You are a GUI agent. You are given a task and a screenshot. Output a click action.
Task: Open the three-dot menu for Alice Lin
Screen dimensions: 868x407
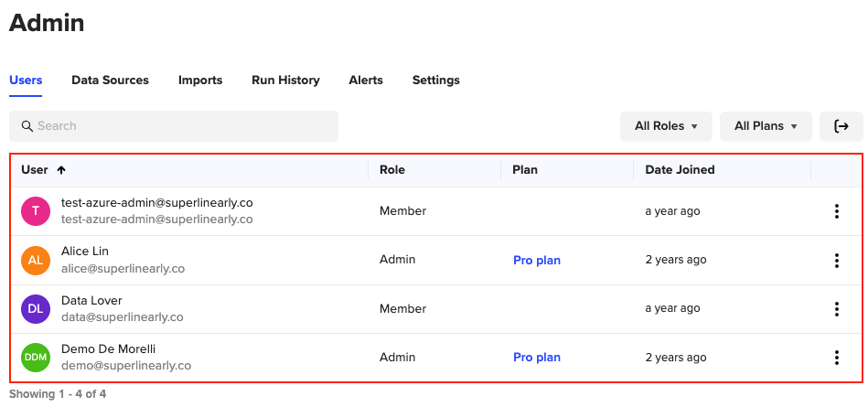click(836, 260)
